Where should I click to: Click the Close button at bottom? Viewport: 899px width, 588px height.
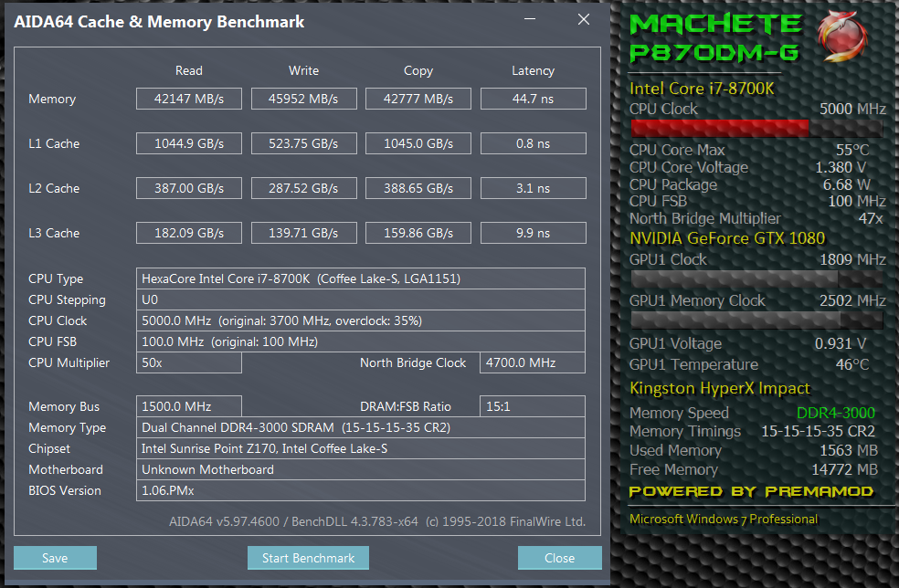tap(559, 558)
